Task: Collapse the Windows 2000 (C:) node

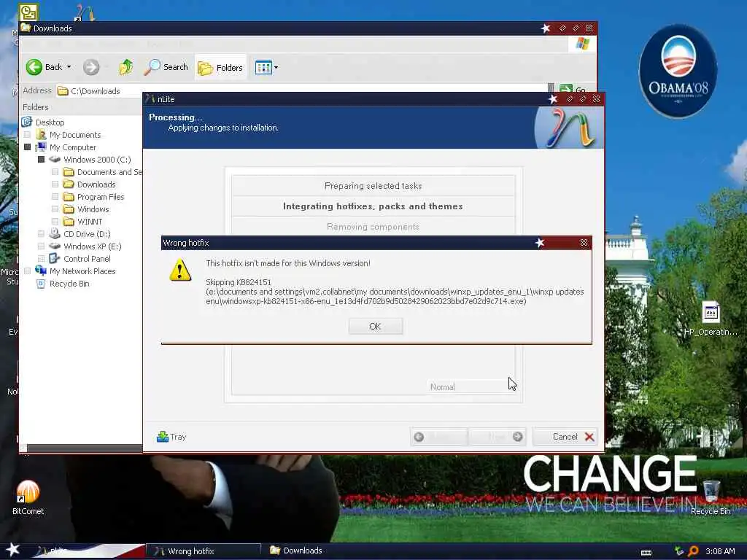Action: point(41,160)
